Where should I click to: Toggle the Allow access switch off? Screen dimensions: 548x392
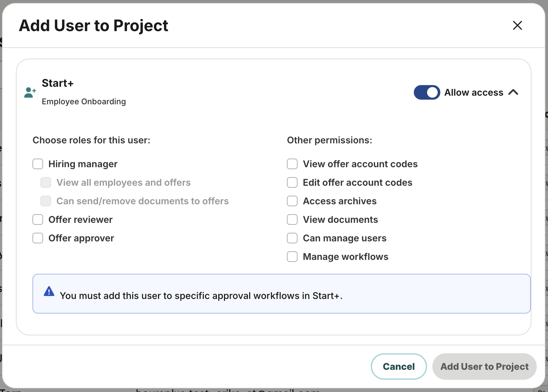click(427, 92)
